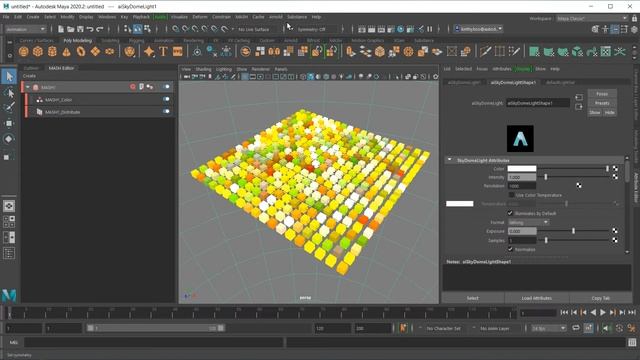The width and height of the screenshot is (640, 360).
Task: Open the Windows menu
Action: (x=107, y=17)
